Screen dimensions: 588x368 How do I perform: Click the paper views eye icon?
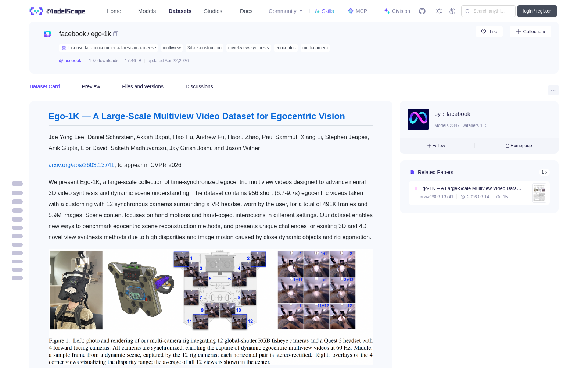coord(498,197)
